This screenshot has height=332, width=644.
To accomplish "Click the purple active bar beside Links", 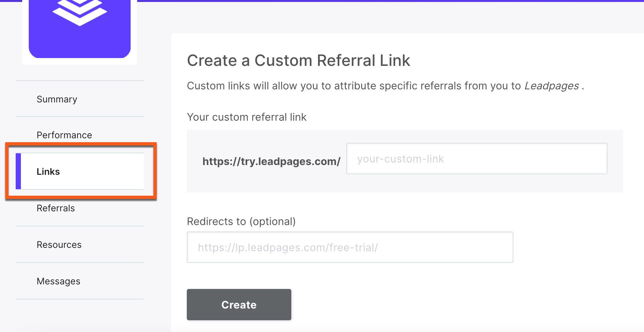I will click(x=18, y=171).
